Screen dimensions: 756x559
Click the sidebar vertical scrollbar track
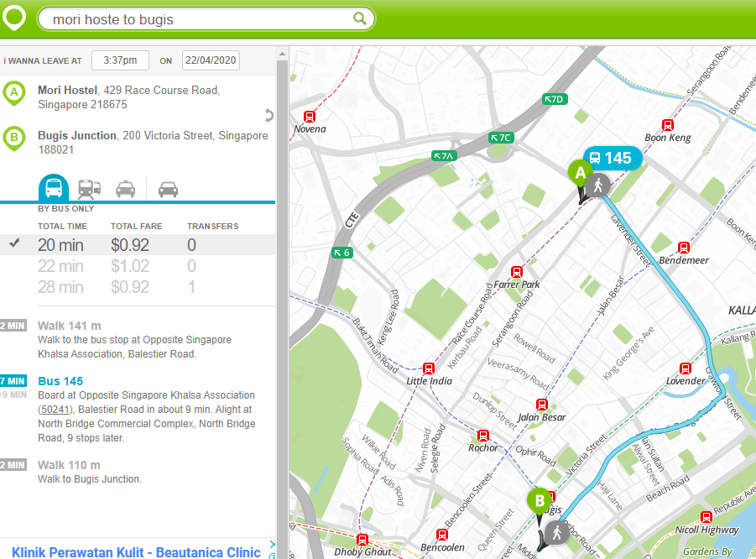point(283,309)
